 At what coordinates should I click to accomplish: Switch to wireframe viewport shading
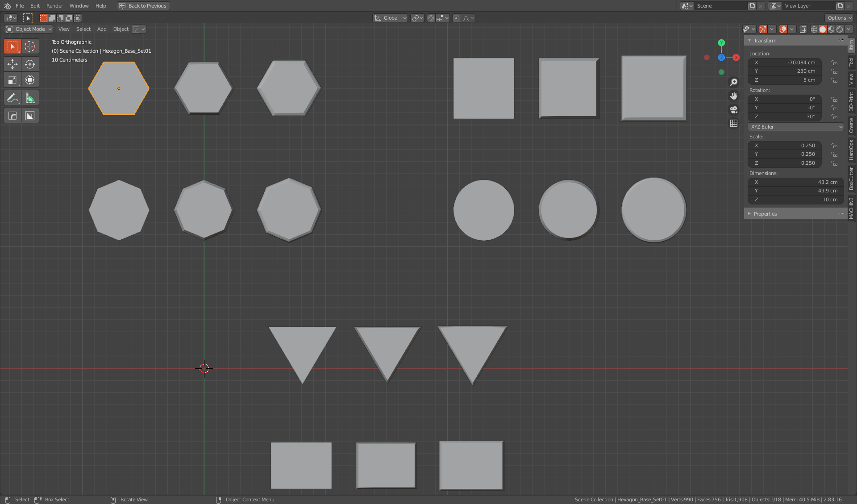(814, 29)
